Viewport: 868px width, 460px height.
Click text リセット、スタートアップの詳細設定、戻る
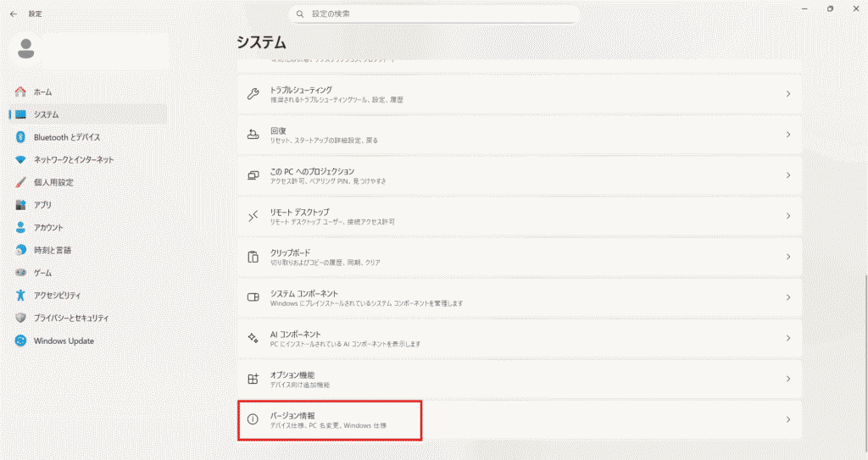click(x=324, y=141)
